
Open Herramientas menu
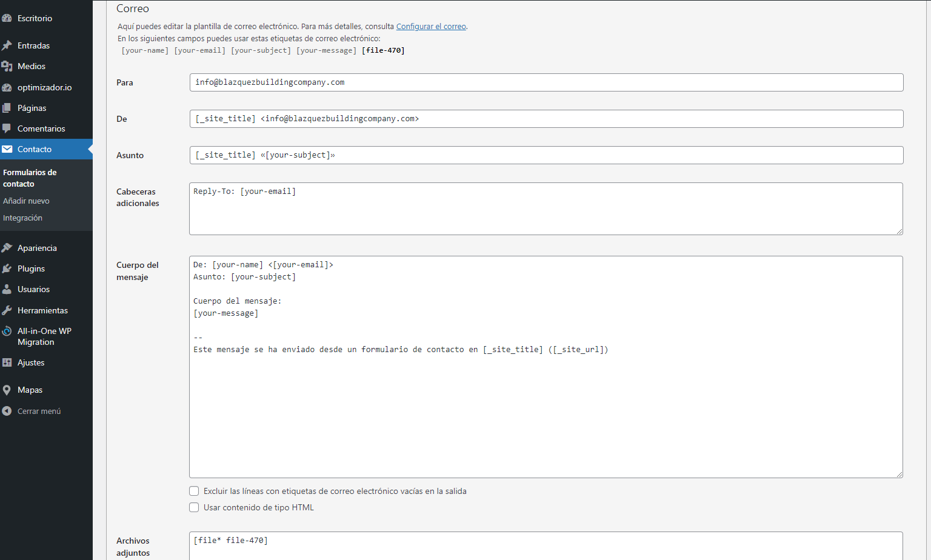point(42,310)
